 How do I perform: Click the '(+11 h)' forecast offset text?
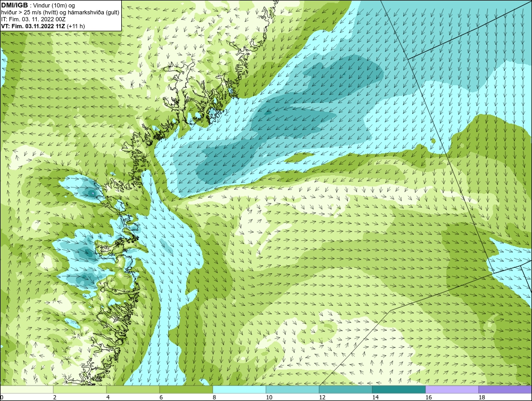pos(76,26)
